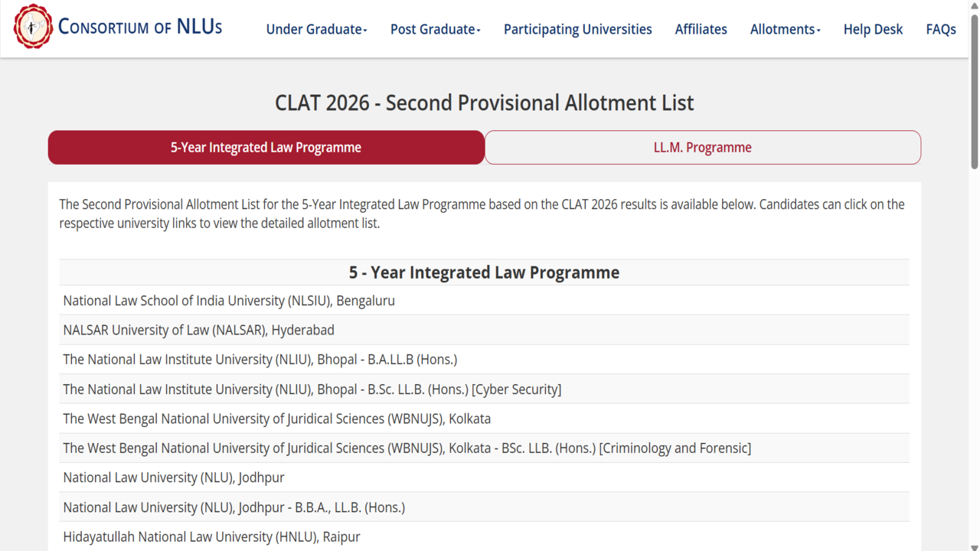View NLIU Bhopal Cyber Security allotment list
980x551 pixels.
(312, 390)
